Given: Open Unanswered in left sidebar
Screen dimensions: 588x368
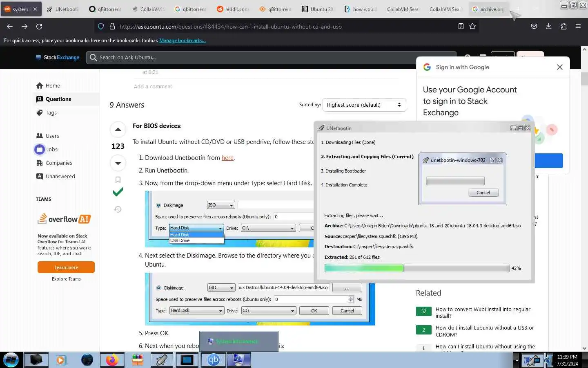Looking at the screenshot, I should pos(56,176).
